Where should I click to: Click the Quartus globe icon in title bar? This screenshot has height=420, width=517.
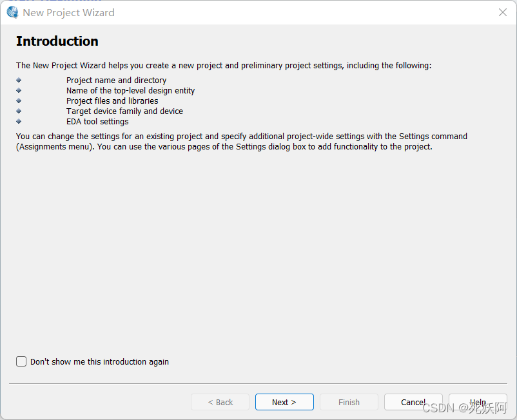pyautogui.click(x=12, y=12)
